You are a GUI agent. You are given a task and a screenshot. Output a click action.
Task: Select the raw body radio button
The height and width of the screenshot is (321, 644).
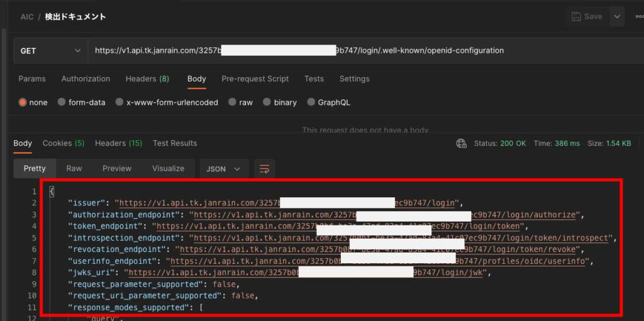click(x=233, y=102)
